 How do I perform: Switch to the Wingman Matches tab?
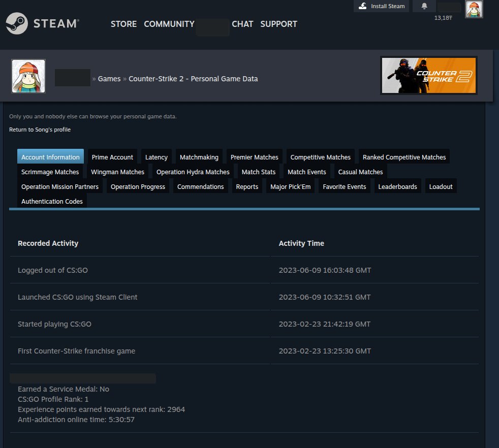117,172
